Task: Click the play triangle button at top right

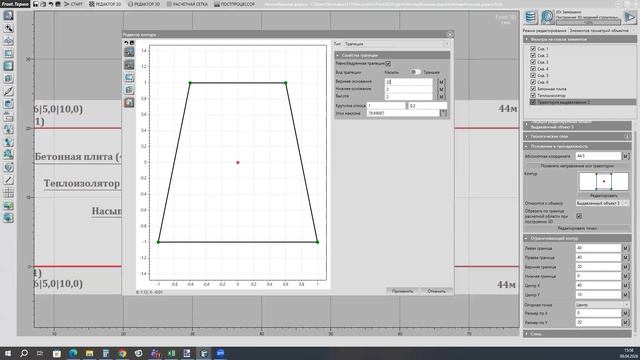Action: click(x=630, y=17)
